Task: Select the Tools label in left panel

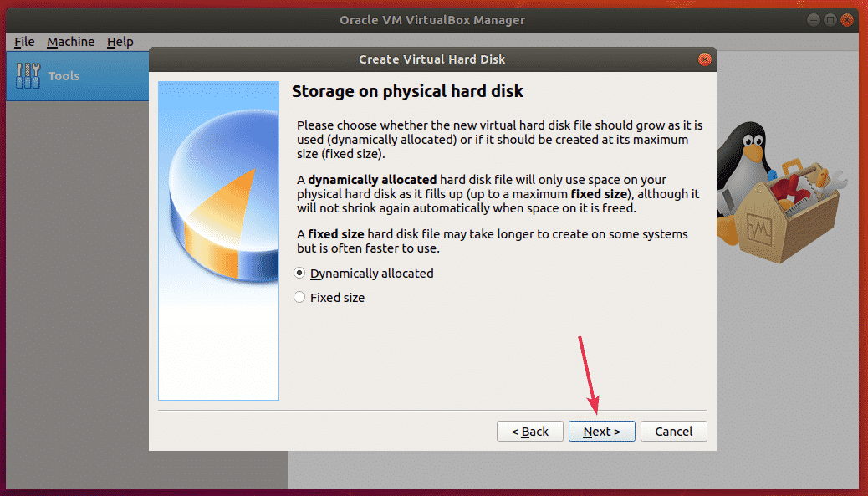Action: click(x=64, y=76)
